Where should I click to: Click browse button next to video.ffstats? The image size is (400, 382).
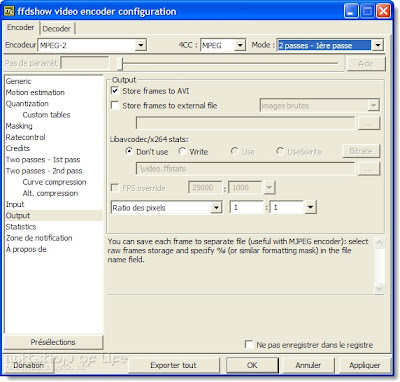369,169
